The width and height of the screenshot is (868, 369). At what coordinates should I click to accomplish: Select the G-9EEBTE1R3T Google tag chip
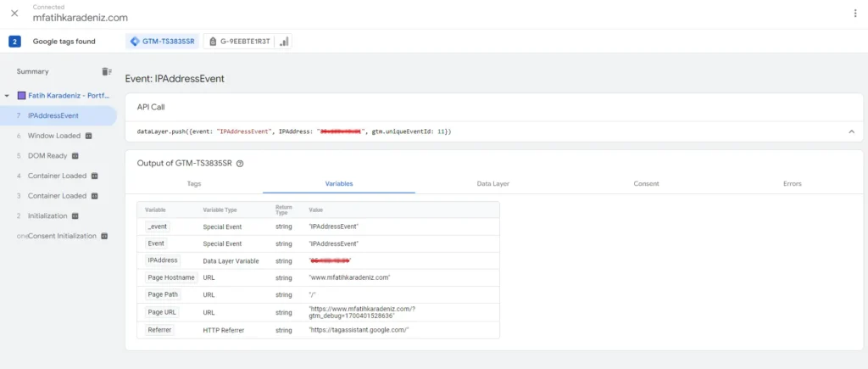pos(246,42)
